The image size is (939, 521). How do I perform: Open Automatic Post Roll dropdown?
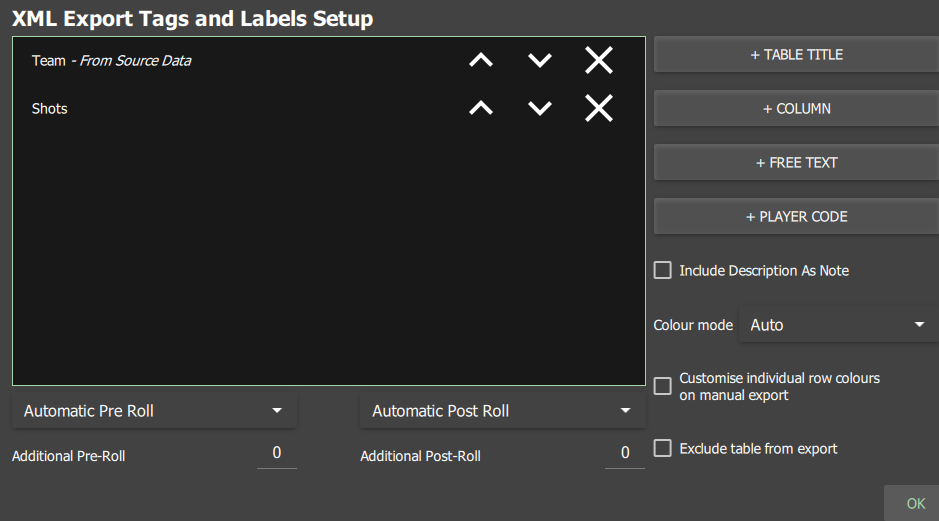503,411
